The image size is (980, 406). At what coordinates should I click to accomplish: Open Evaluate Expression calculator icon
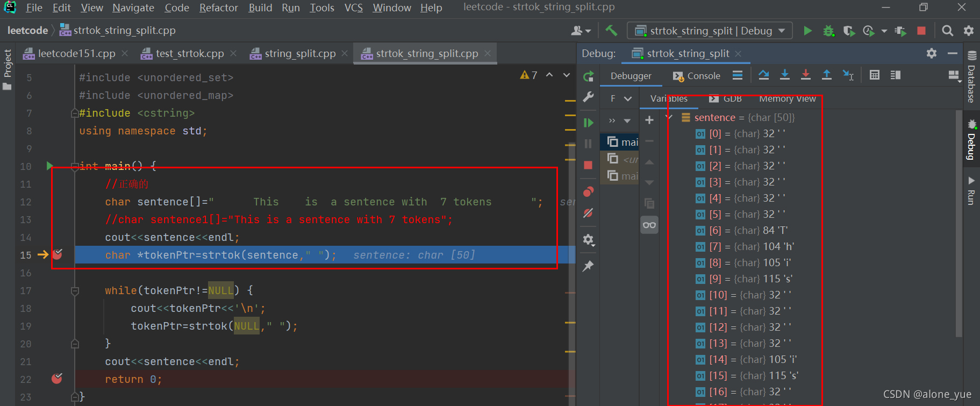(875, 75)
